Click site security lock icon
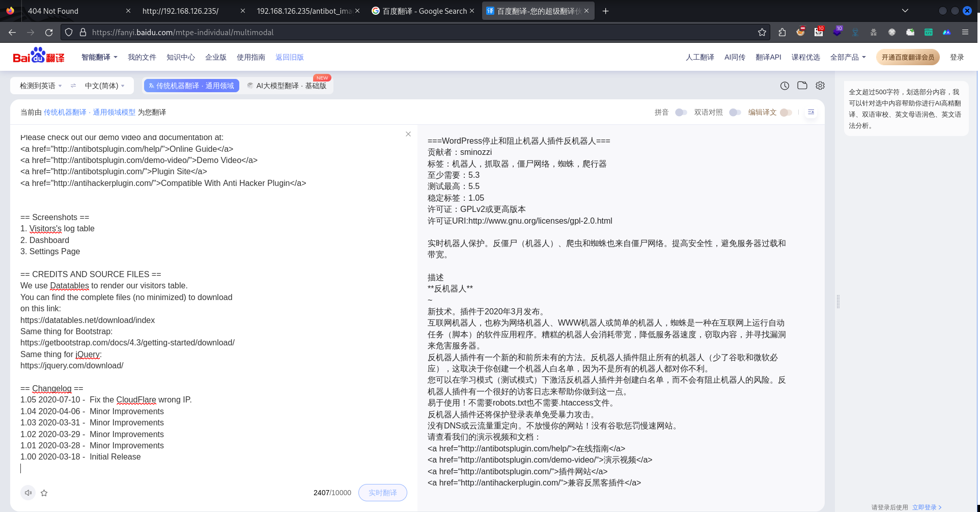Viewport: 980px width, 512px height. [x=83, y=32]
